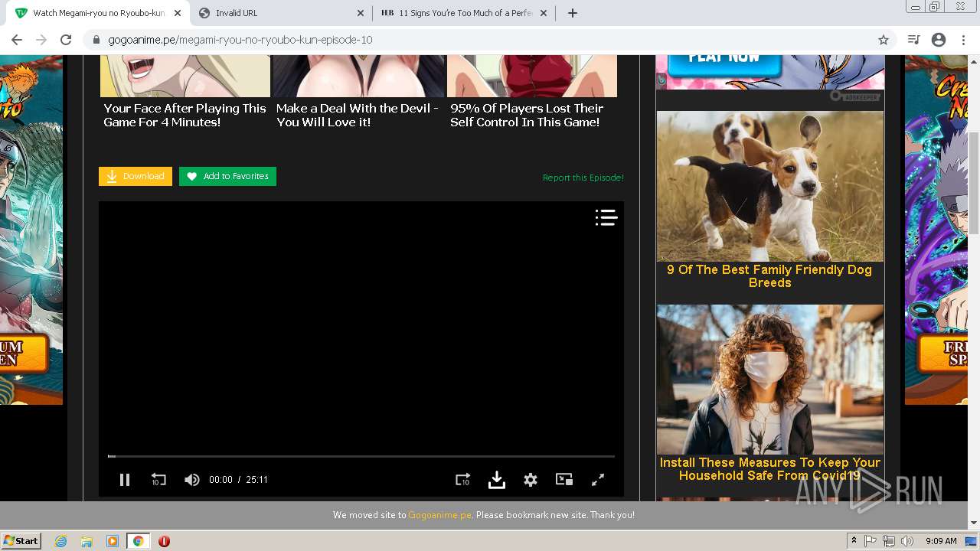Open 'Your Face After Playing This Game' ad
980x551 pixels.
(x=185, y=93)
